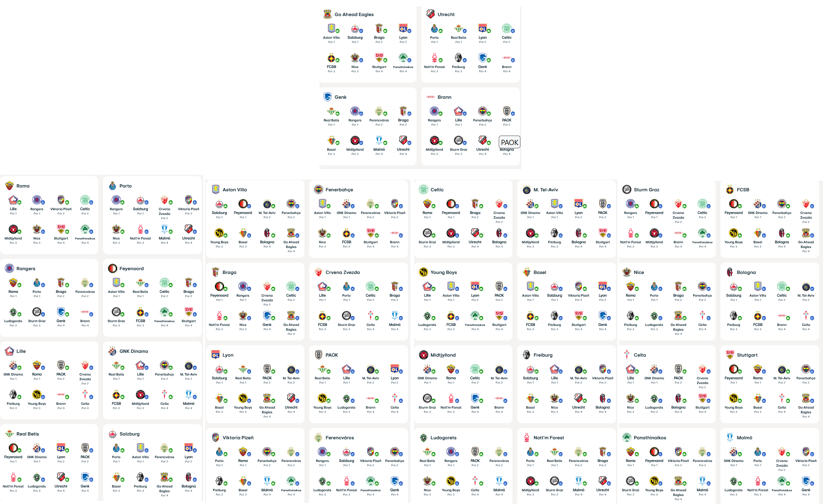Click Panathinaikos header crest at its card title
Image resolution: width=823 pixels, height=504 pixels.
(x=626, y=437)
